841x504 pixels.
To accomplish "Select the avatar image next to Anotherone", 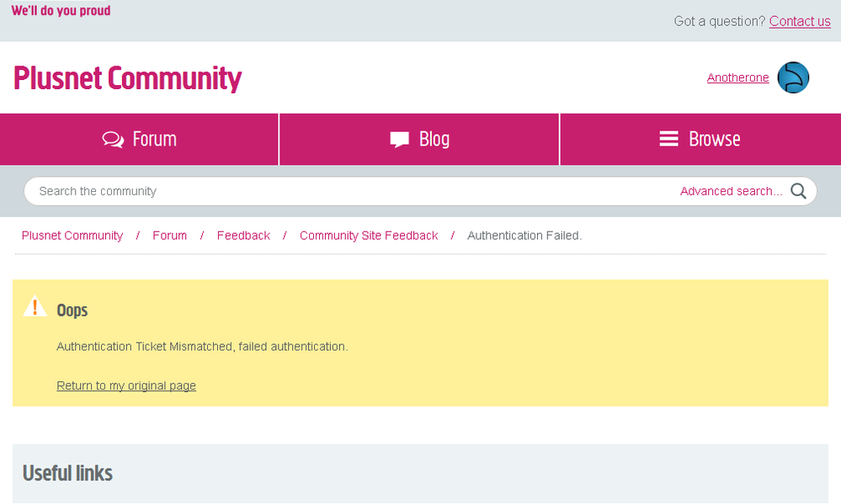I will pos(792,77).
